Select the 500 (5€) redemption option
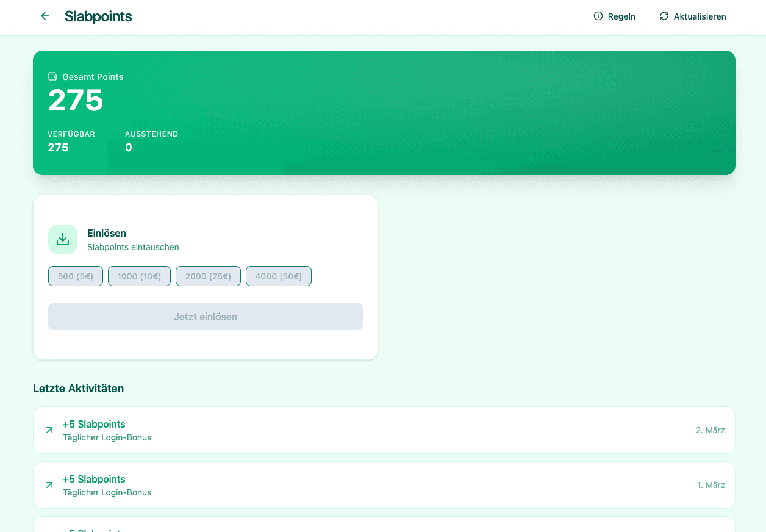The height and width of the screenshot is (532, 766). [x=75, y=276]
